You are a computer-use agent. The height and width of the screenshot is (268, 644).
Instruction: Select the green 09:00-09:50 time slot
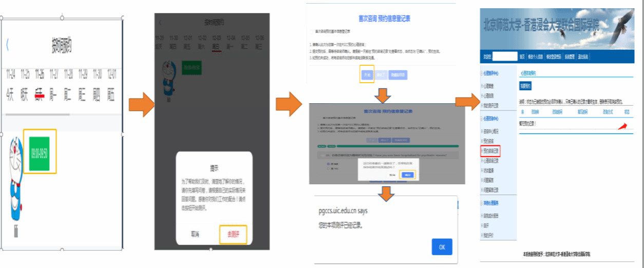tap(40, 153)
